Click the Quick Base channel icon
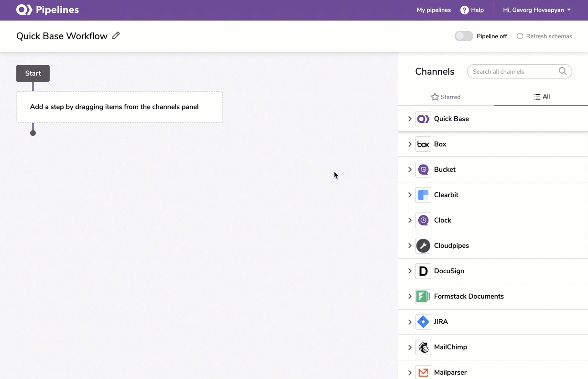The width and height of the screenshot is (588, 379). pos(423,119)
